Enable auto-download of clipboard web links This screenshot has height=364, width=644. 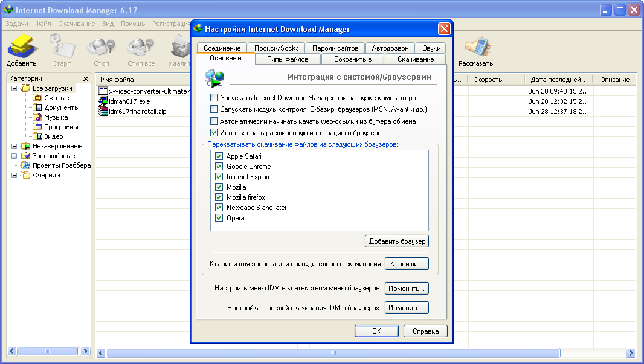tap(214, 121)
